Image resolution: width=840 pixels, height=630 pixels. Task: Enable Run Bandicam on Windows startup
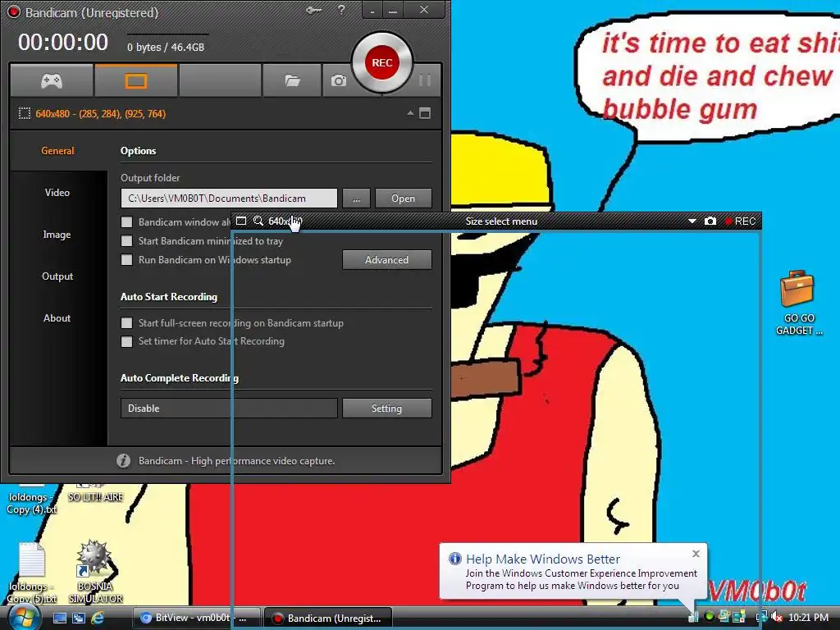point(127,260)
